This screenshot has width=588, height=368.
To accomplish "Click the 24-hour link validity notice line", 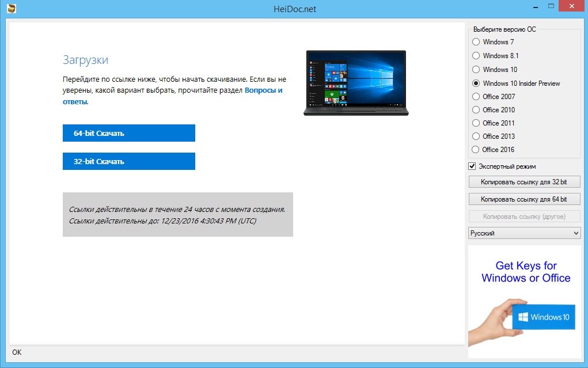I will 177,209.
